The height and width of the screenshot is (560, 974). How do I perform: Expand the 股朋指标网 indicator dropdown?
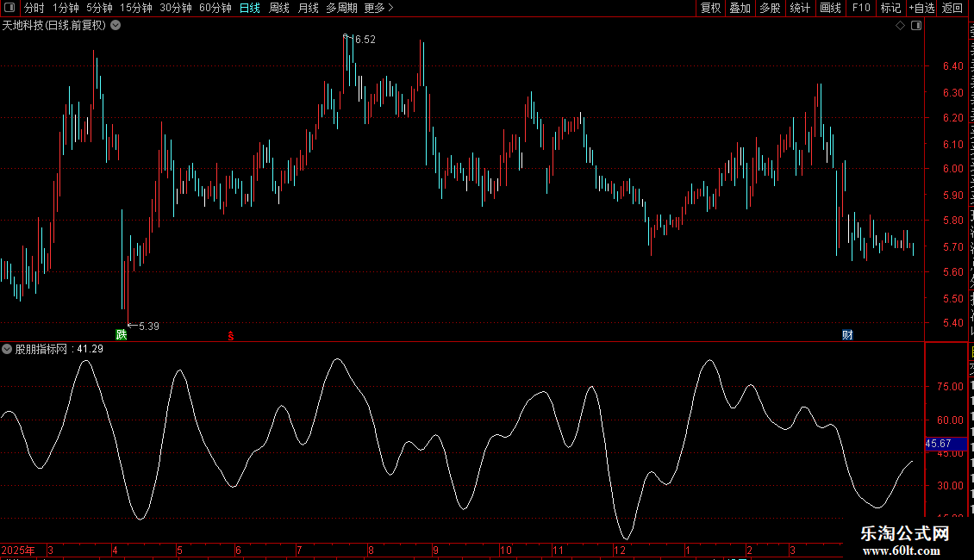point(7,349)
